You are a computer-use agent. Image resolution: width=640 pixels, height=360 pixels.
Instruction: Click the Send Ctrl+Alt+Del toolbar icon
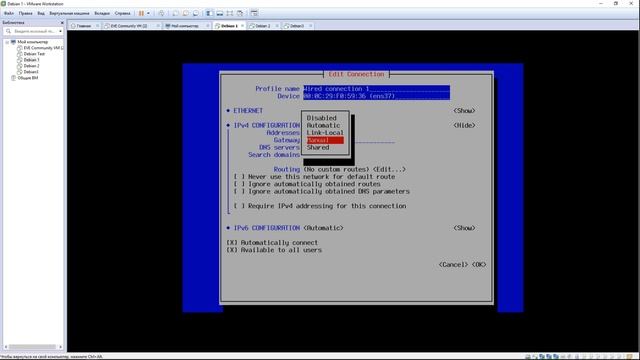162,13
